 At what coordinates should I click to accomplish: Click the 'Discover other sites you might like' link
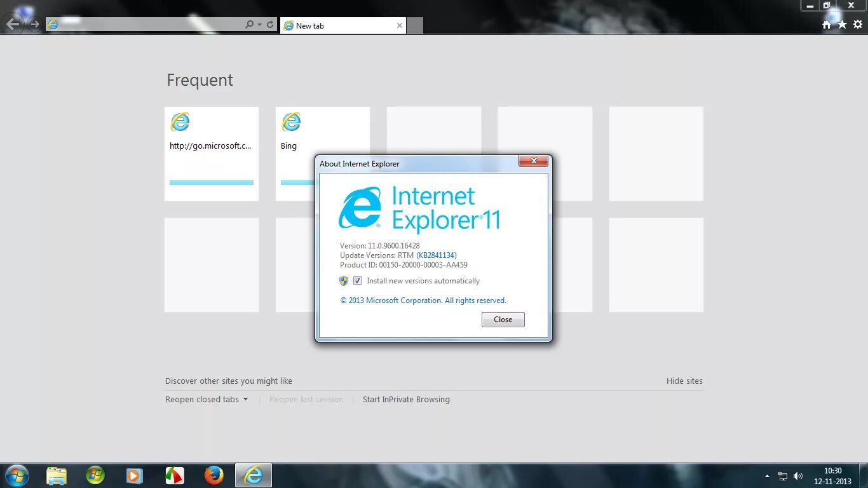(229, 381)
